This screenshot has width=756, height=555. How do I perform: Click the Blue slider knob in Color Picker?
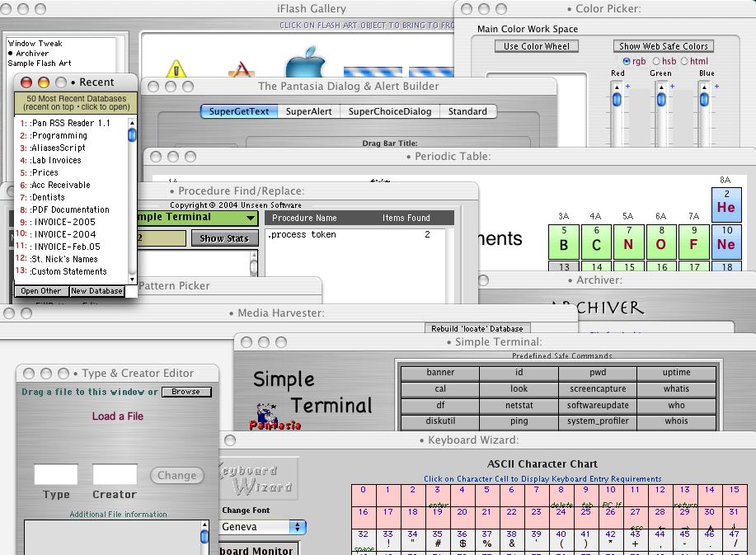click(x=704, y=99)
